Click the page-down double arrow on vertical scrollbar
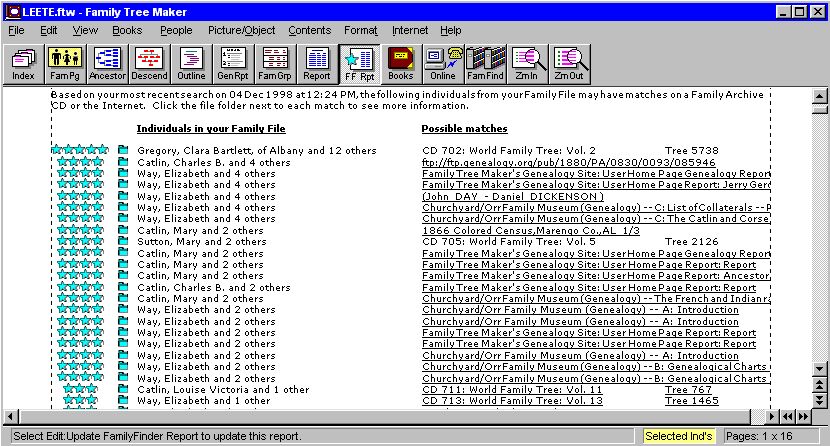 point(819,400)
